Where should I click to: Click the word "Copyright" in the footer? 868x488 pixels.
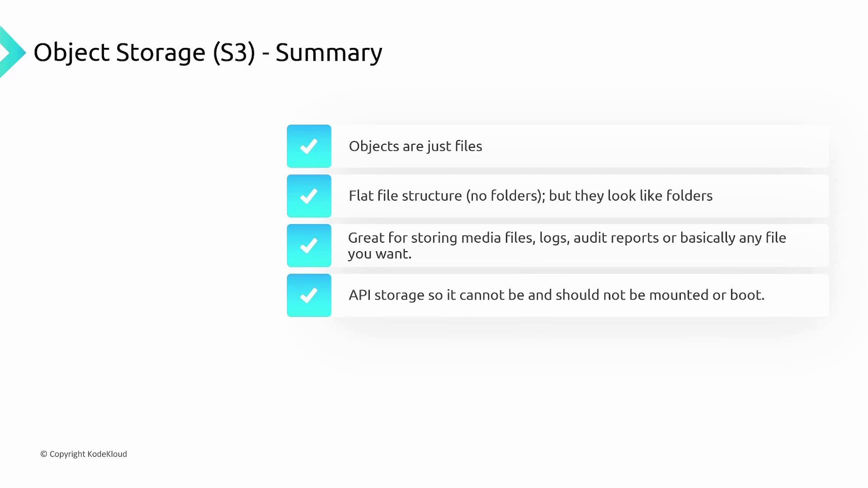67,454
